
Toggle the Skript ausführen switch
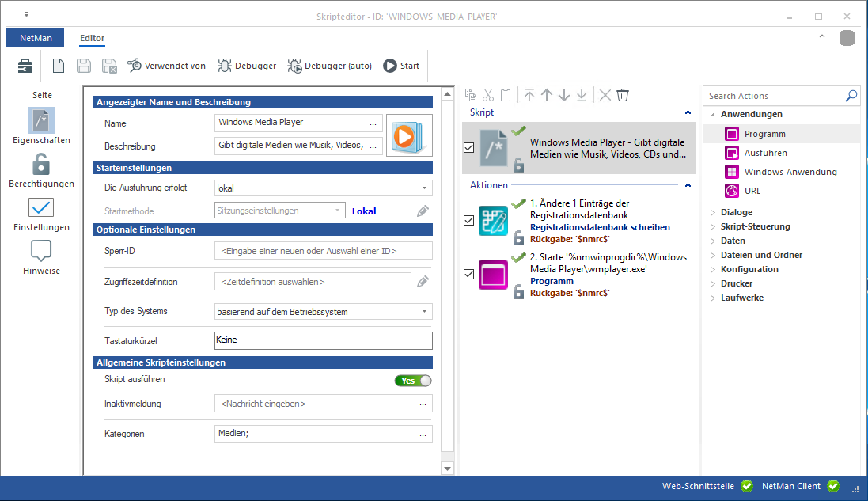pos(413,381)
